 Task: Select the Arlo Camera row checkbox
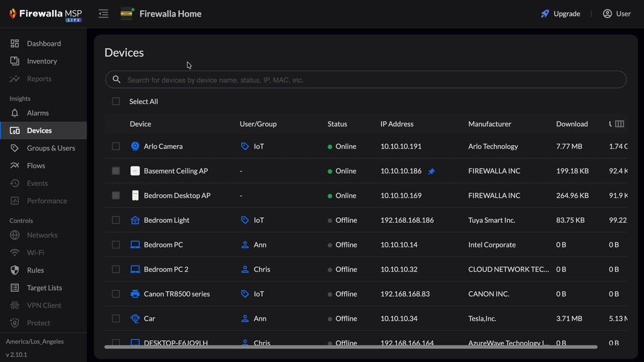116,146
